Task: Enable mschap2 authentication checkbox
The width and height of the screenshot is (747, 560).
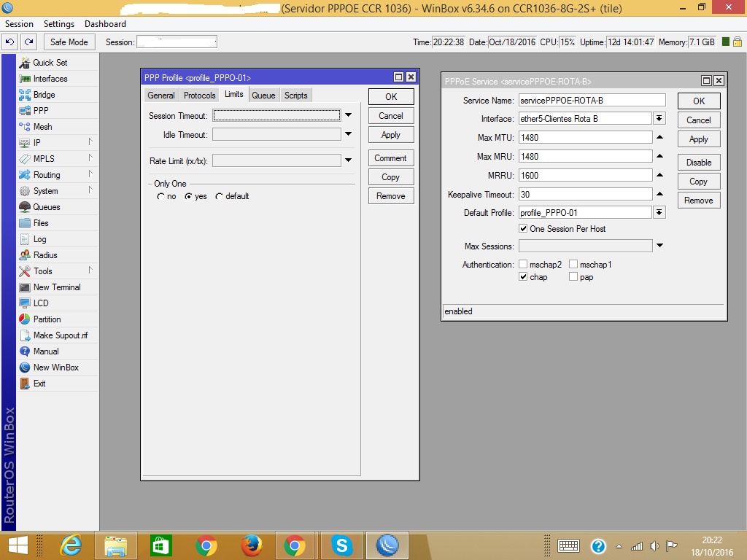Action: point(523,265)
